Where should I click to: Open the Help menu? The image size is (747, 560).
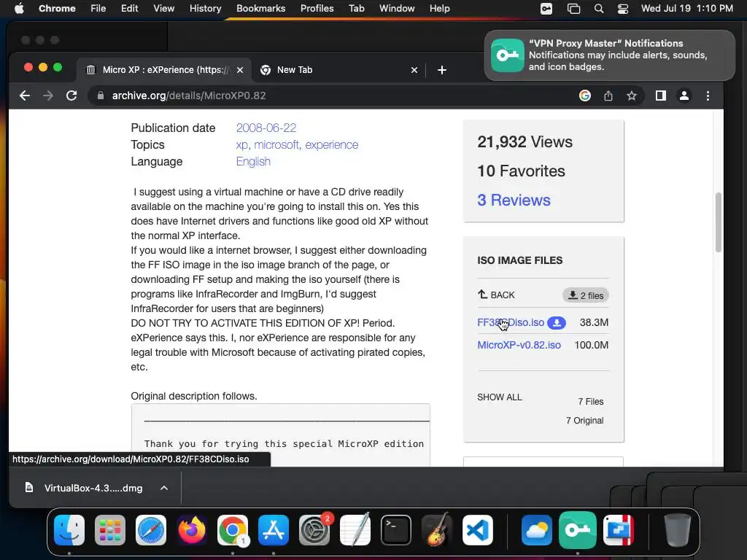[x=439, y=9]
